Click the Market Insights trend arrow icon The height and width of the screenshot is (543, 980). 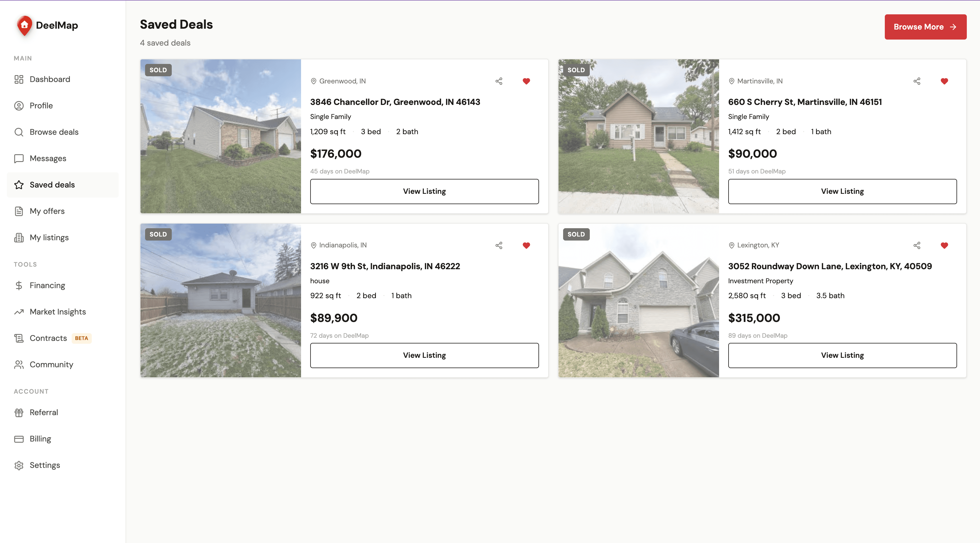(19, 312)
